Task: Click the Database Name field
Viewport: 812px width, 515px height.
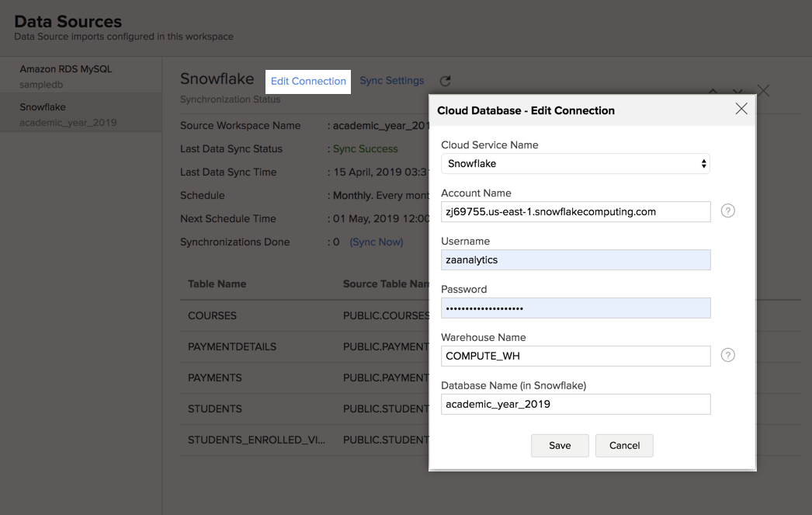Action: [575, 404]
